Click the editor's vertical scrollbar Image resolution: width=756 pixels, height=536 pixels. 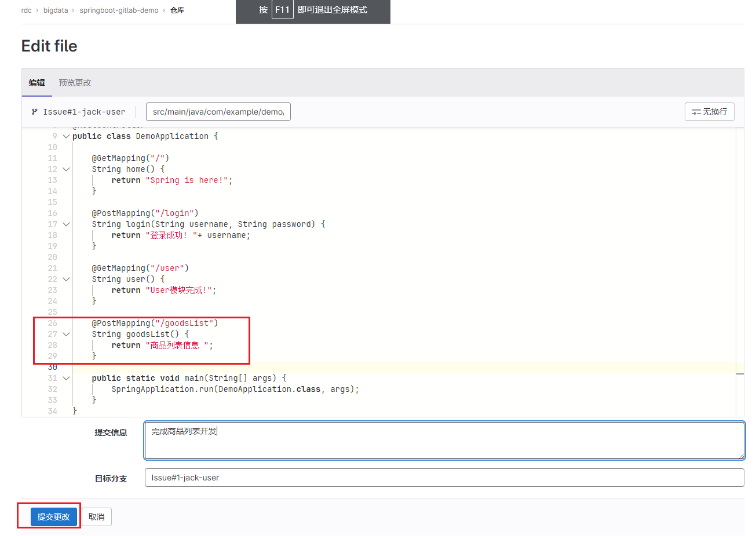740,272
